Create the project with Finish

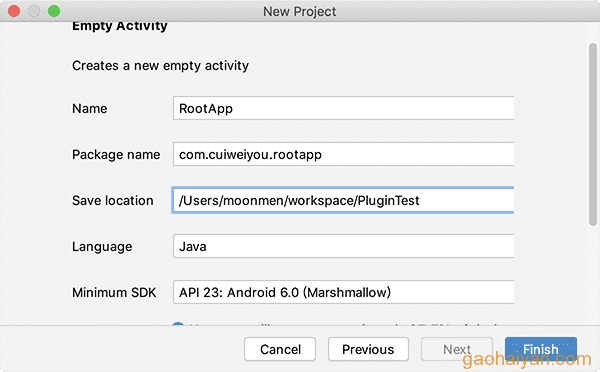pos(541,349)
